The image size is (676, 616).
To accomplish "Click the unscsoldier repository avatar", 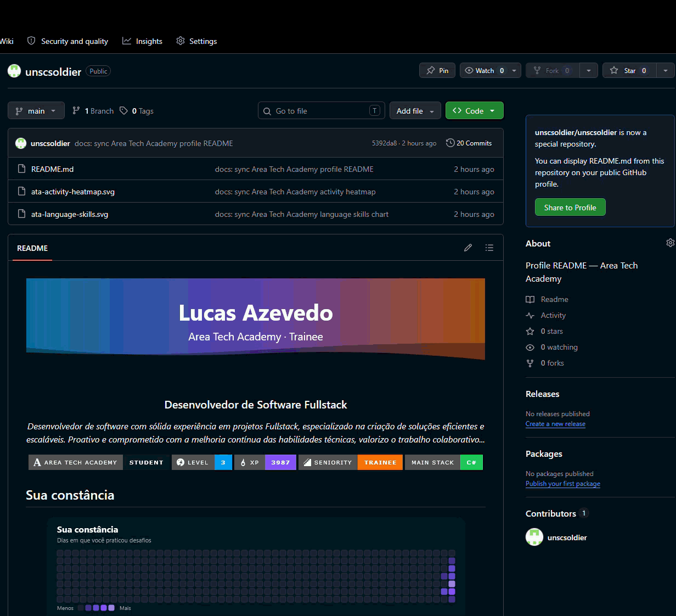I will click(x=14, y=71).
